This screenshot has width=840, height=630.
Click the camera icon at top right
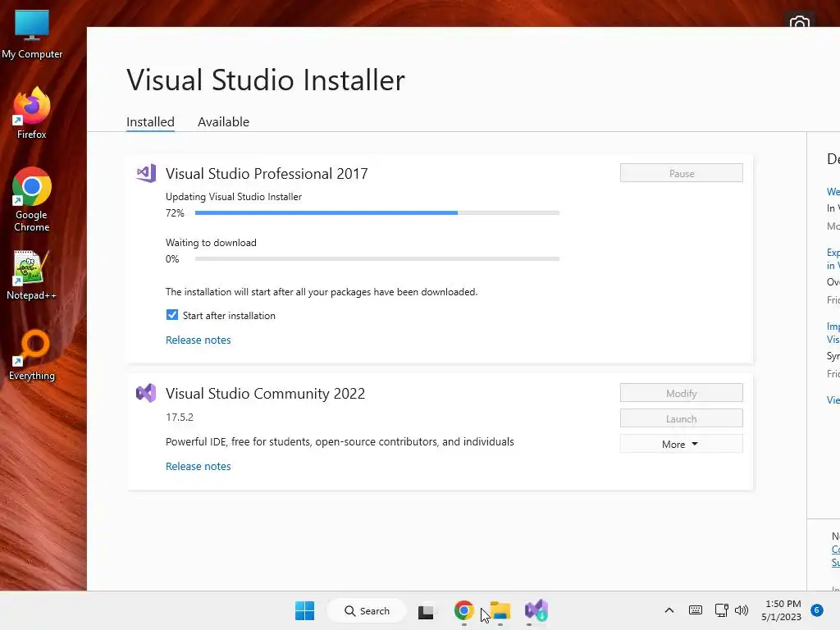pos(799,22)
